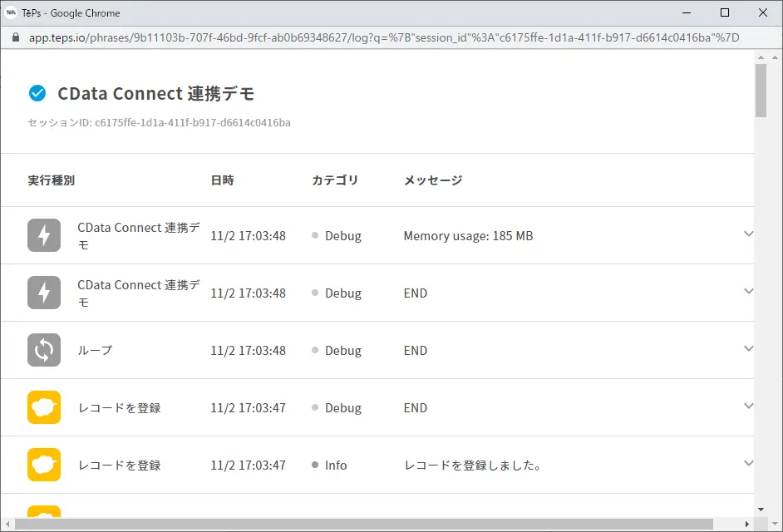Click yellow cloud icon in Info row
Viewport: 783px width, 532px height.
(44, 465)
